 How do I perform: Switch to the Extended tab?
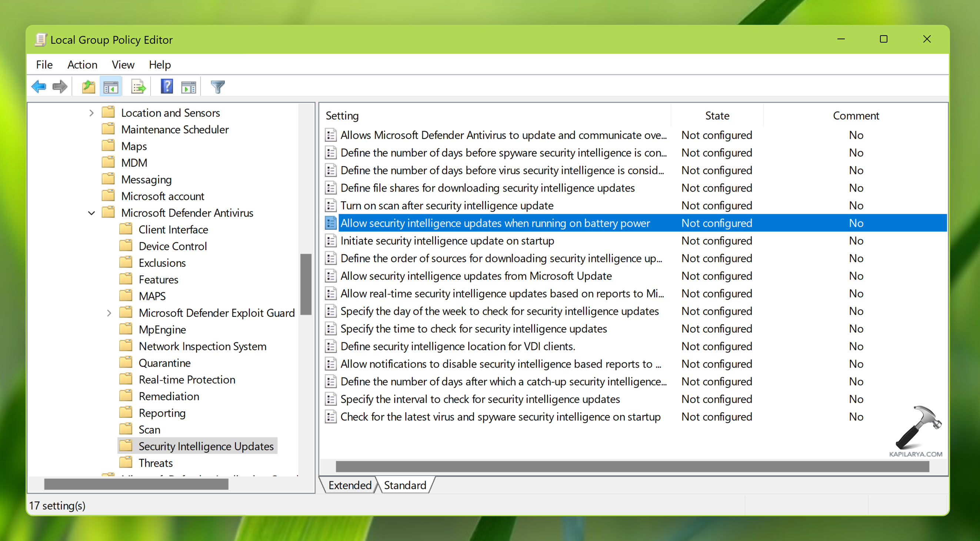pos(349,485)
